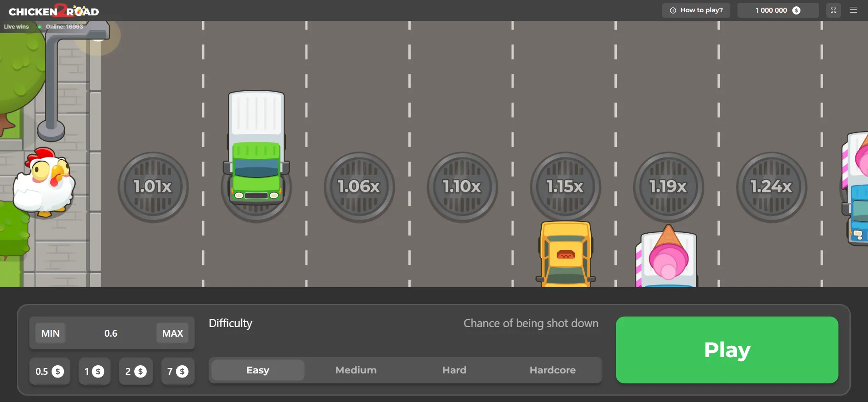868x402 pixels.
Task: Set bet to MAX
Action: coord(172,333)
